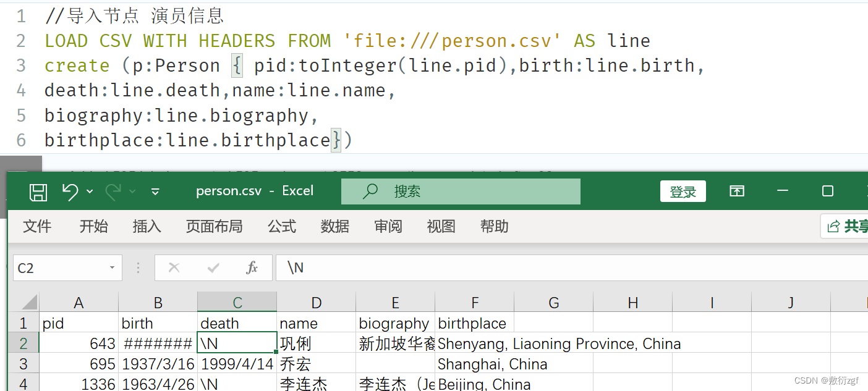Viewport: 868px width, 391px height.
Task: Open the 文件 menu tab
Action: (x=37, y=227)
